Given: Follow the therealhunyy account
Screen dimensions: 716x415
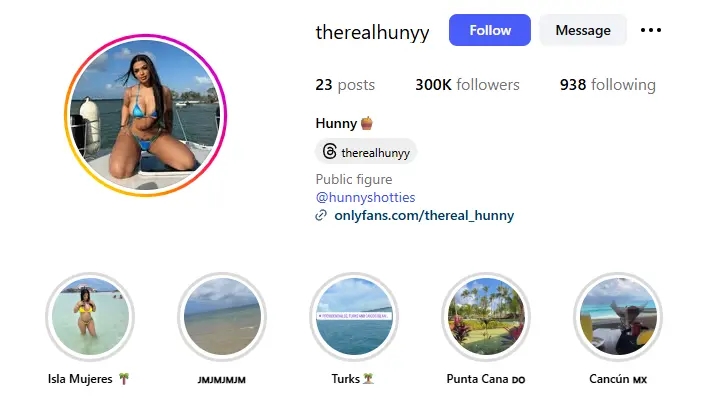Looking at the screenshot, I should click(490, 30).
